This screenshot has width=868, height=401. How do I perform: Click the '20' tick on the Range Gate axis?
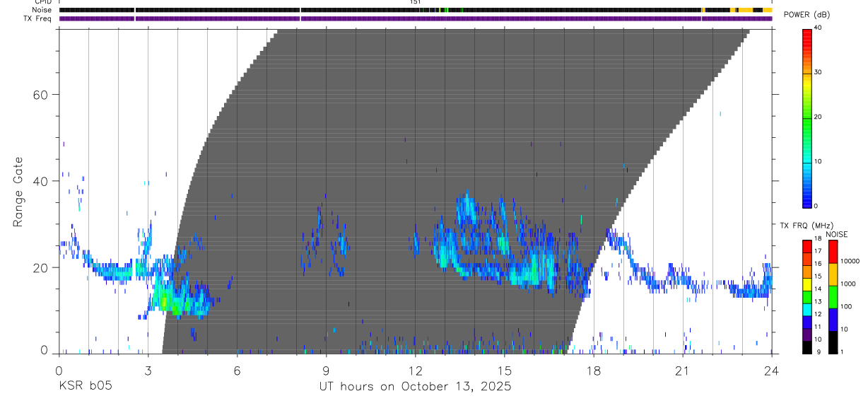point(42,268)
